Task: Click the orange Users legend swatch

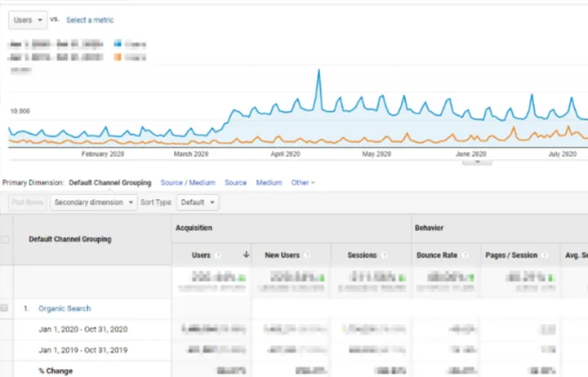Action: [118, 57]
